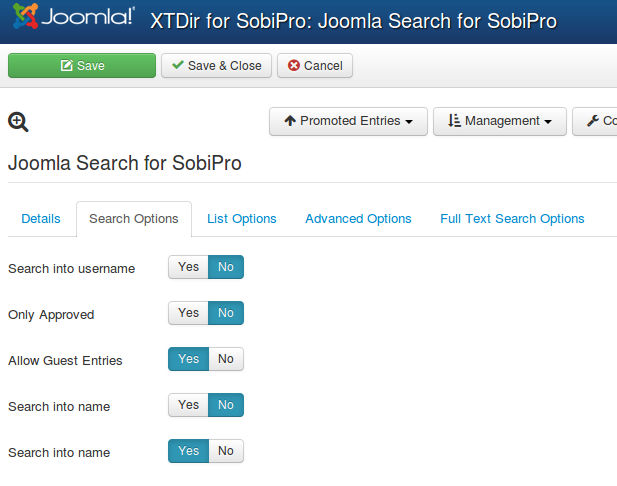The height and width of the screenshot is (486, 617).
Task: Open the wrench configuration dropdown
Action: coord(595,121)
